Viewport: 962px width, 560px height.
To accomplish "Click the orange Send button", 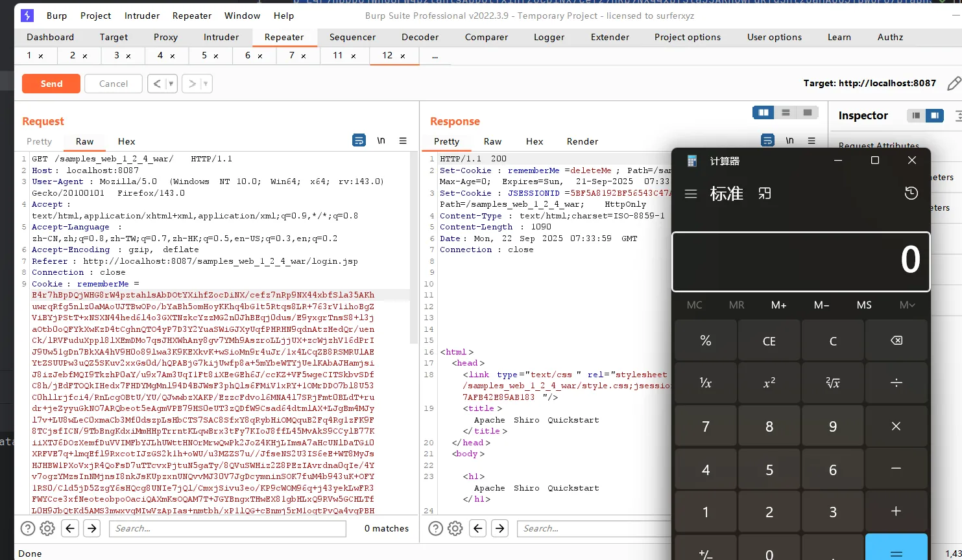I will tap(51, 84).
